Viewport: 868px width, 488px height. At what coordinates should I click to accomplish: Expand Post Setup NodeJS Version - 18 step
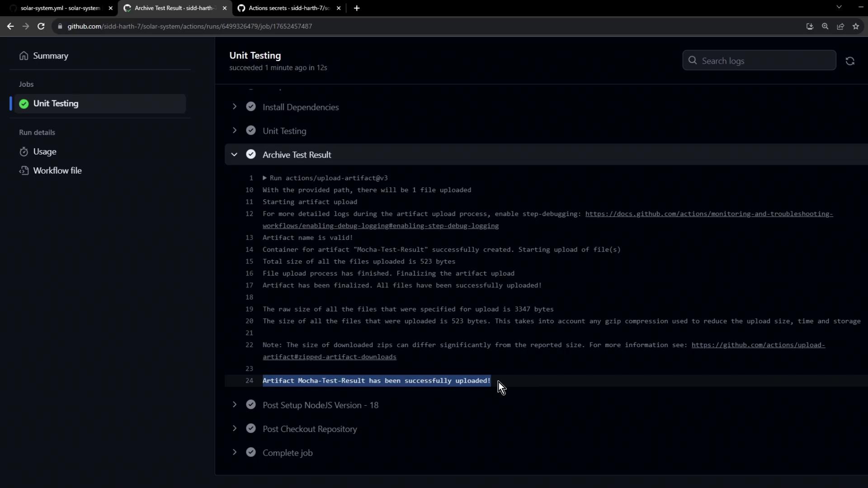234,405
